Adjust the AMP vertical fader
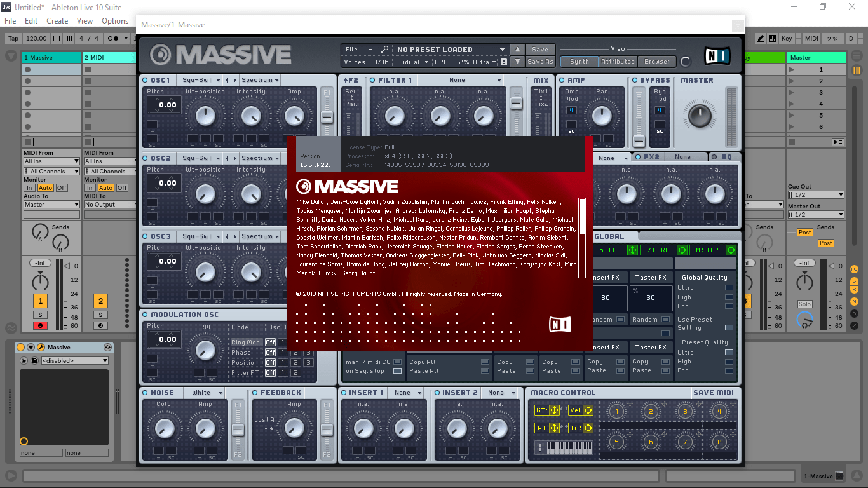This screenshot has height=488, width=868. [x=639, y=140]
